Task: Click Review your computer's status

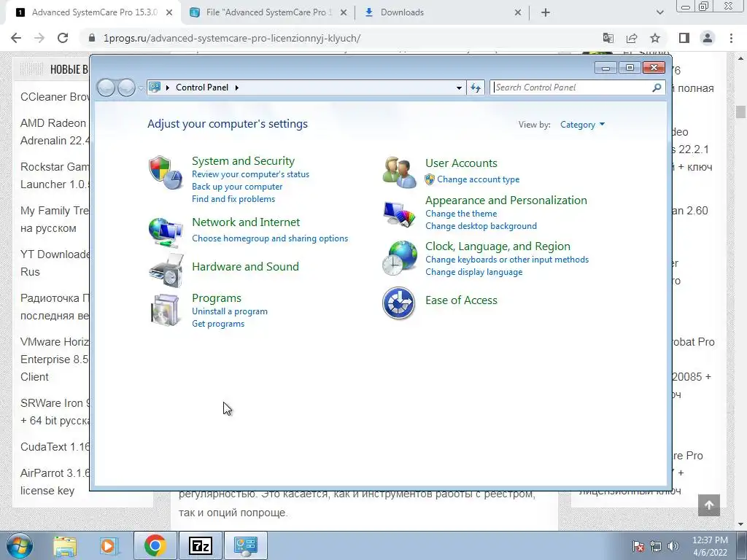Action: [251, 174]
